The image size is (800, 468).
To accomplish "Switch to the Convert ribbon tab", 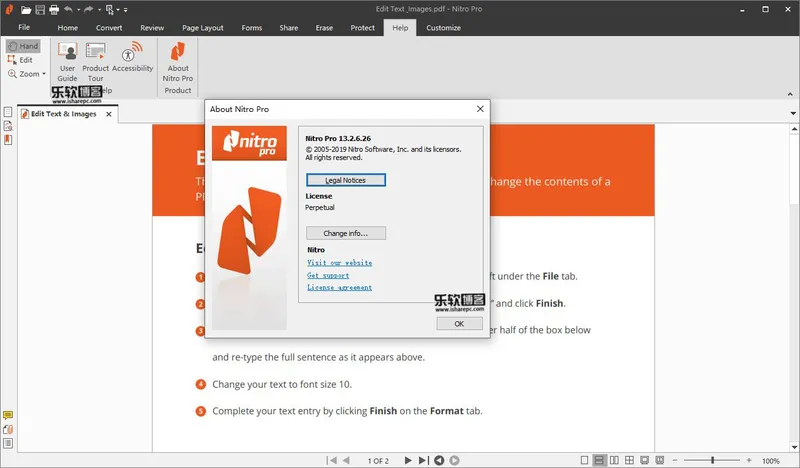I will (x=109, y=28).
